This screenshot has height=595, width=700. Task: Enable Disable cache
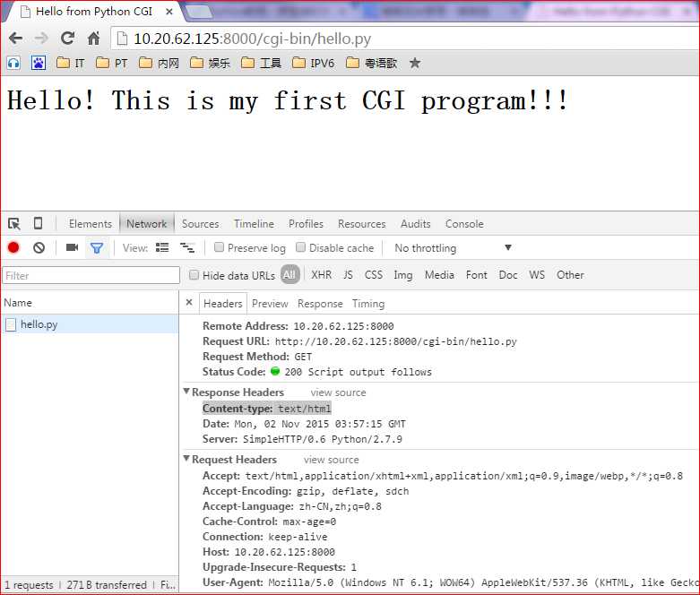pyautogui.click(x=300, y=247)
